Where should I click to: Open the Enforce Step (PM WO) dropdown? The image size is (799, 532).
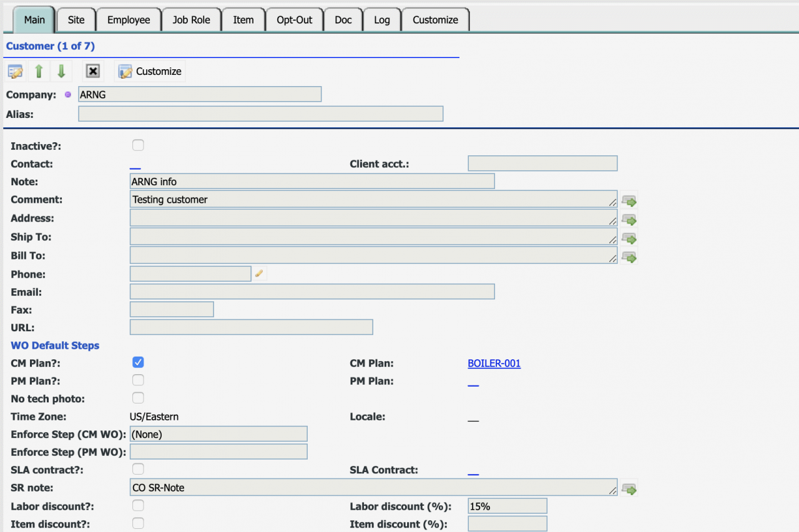coord(218,452)
